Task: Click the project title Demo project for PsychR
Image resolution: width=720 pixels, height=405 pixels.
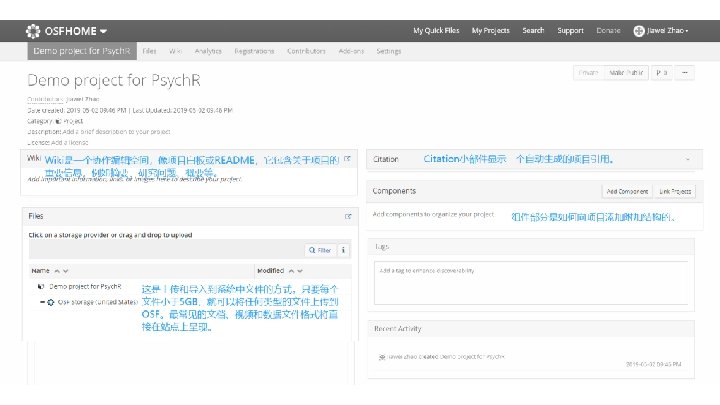Action: point(114,80)
